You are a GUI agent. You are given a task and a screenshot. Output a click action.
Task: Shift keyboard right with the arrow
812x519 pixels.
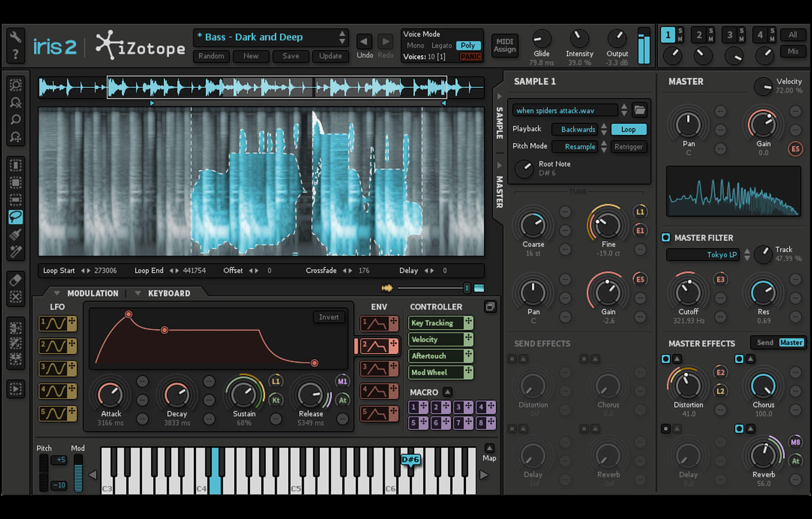tap(484, 475)
